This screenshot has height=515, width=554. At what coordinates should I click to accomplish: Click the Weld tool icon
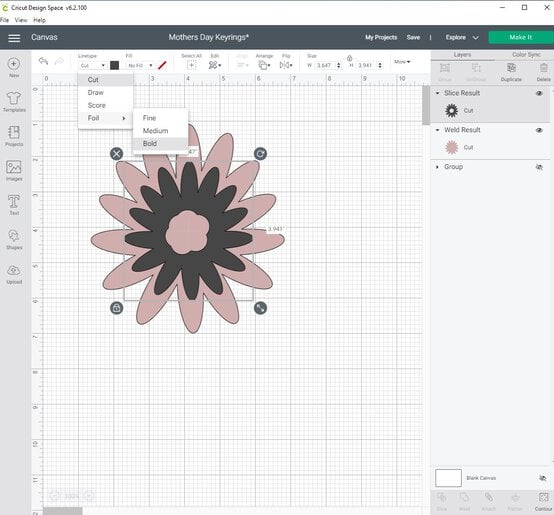point(464,497)
